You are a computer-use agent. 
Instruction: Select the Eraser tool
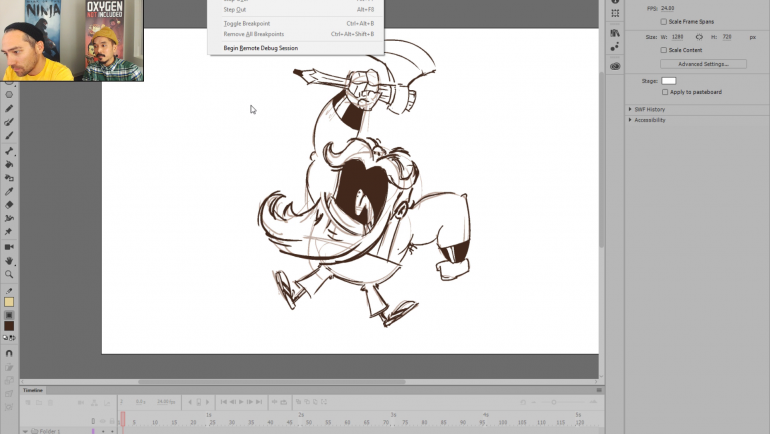click(x=9, y=204)
